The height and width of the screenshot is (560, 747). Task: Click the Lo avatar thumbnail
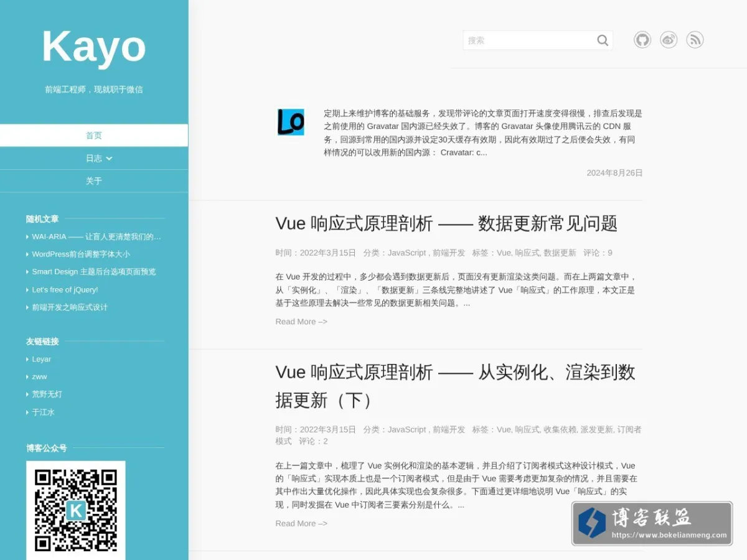[291, 122]
